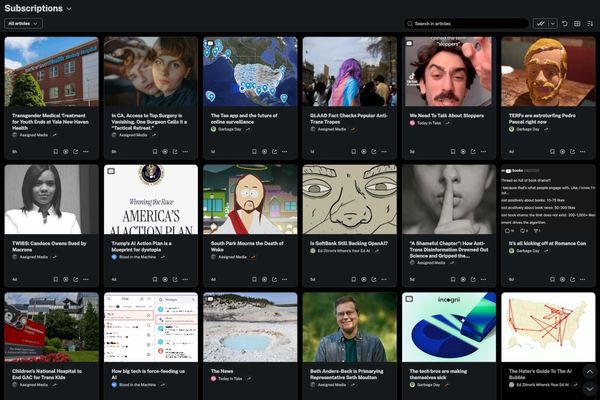This screenshot has height=400, width=600.
Task: Open the Blood in the Machine feed under AI Action Plan
Action: 137,257
